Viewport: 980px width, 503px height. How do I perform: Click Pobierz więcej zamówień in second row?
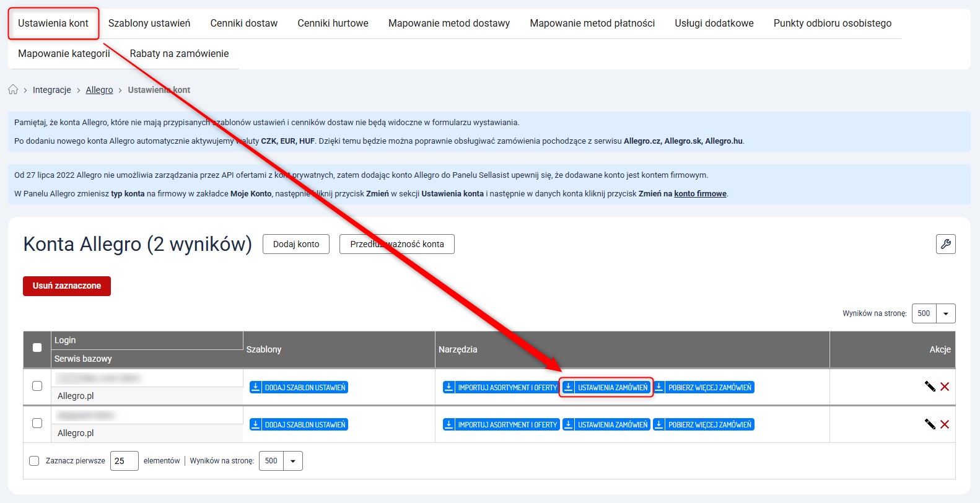click(704, 425)
